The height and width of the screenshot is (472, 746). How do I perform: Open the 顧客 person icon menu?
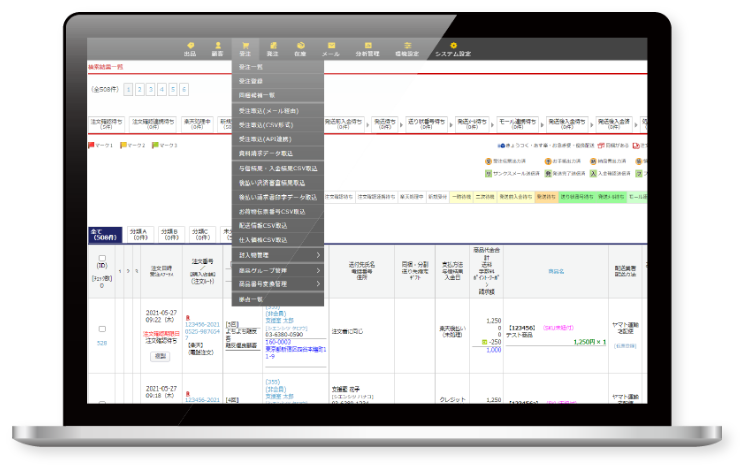(x=217, y=49)
